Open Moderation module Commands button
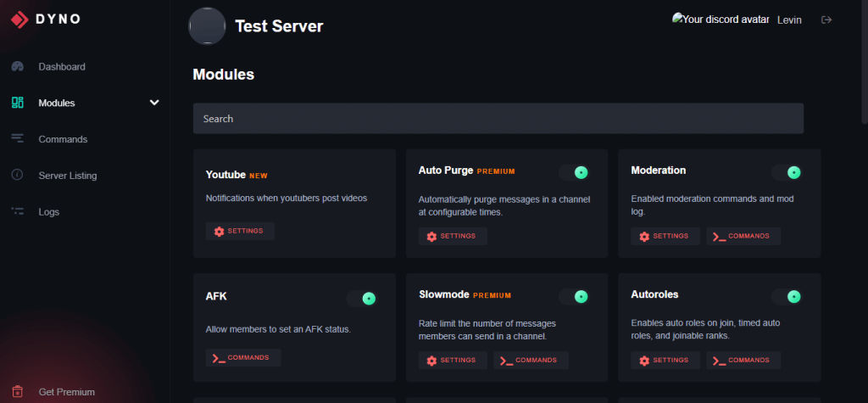Screen dimensions: 868x403 pos(743,237)
